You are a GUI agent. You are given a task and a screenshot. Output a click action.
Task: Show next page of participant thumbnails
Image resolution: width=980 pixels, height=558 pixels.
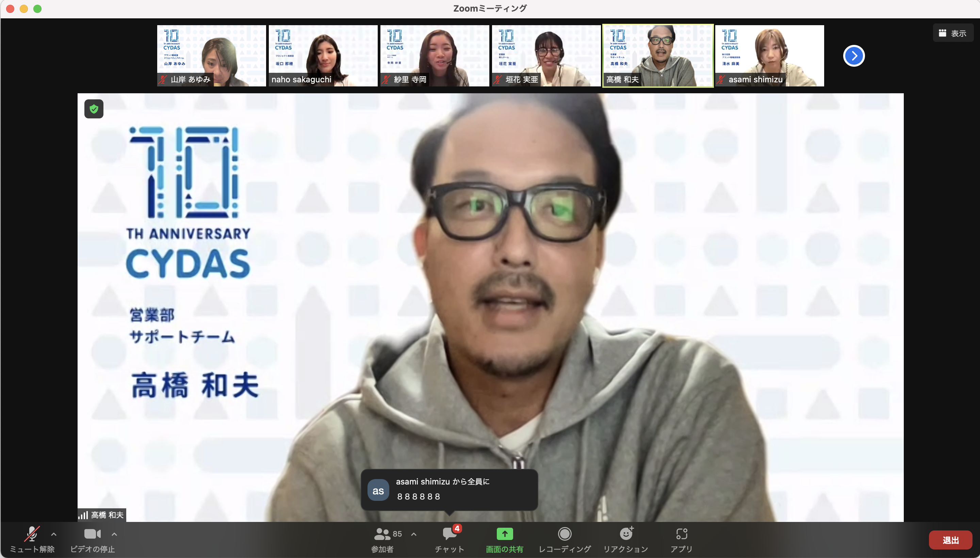click(854, 56)
